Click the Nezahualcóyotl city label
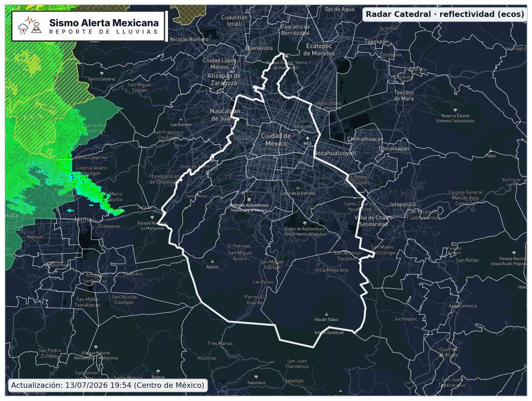This screenshot has width=532, height=401. click(x=334, y=153)
